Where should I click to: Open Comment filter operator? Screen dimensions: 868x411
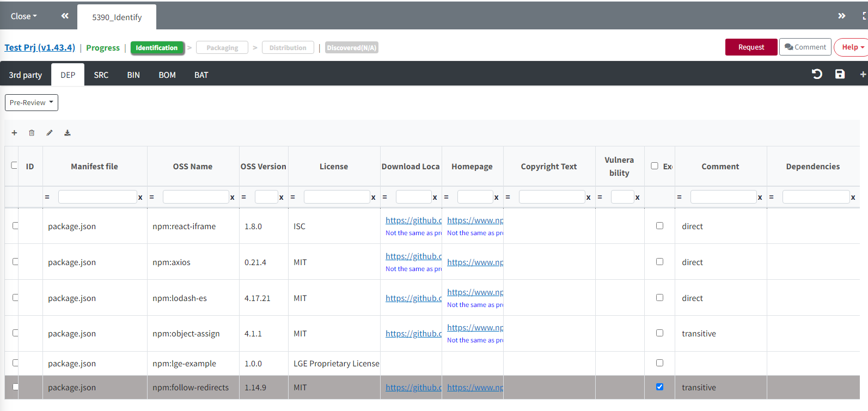[x=680, y=197]
